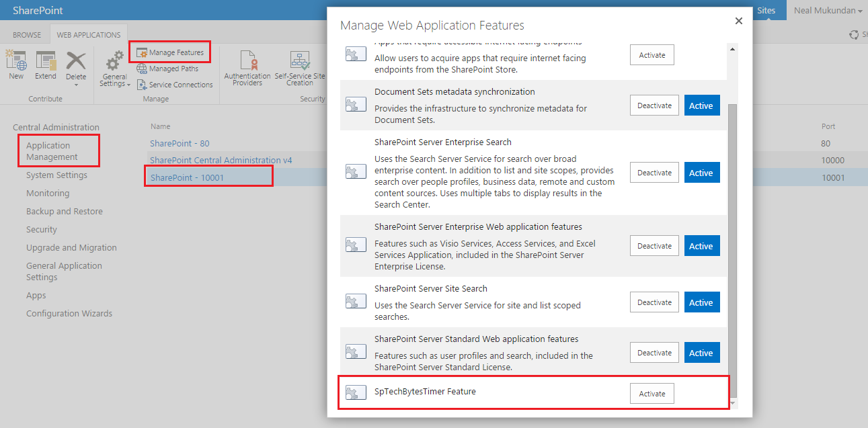Select the WEB APPLICATIONS ribbon tab
Image resolution: width=868 pixels, height=428 pixels.
coord(88,34)
